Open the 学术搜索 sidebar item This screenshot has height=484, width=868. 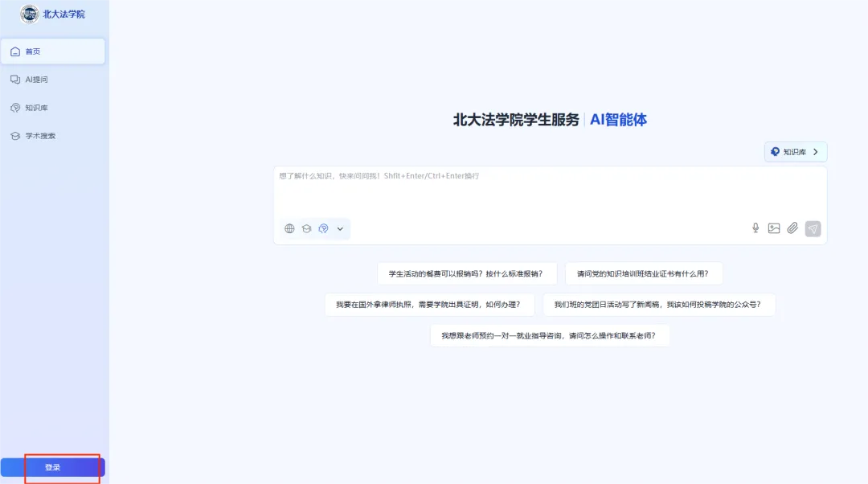[52, 136]
